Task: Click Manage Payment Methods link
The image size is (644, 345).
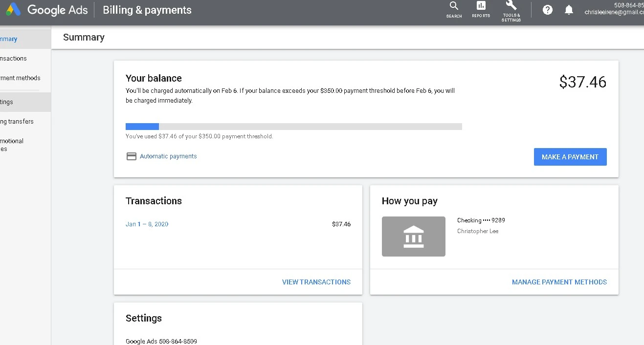Action: [x=559, y=282]
